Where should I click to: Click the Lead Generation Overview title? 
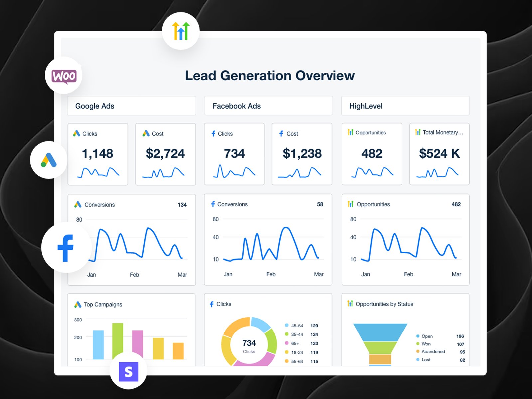270,76
